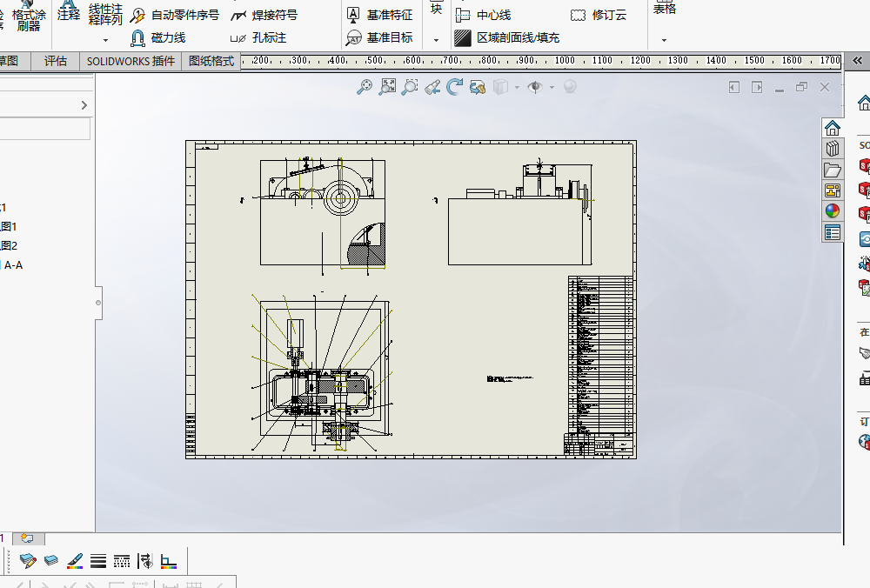
Task: Open the View Palette task pane tab
Action: coord(833,190)
